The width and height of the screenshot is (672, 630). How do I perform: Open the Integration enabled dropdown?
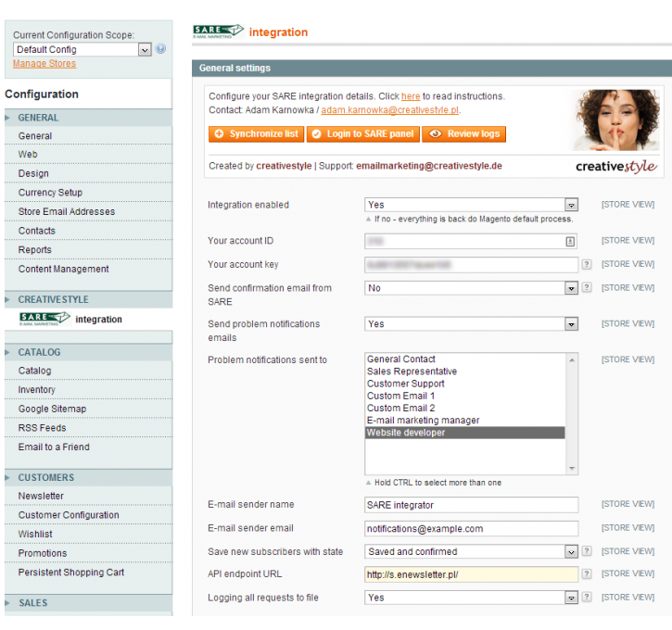coord(471,205)
